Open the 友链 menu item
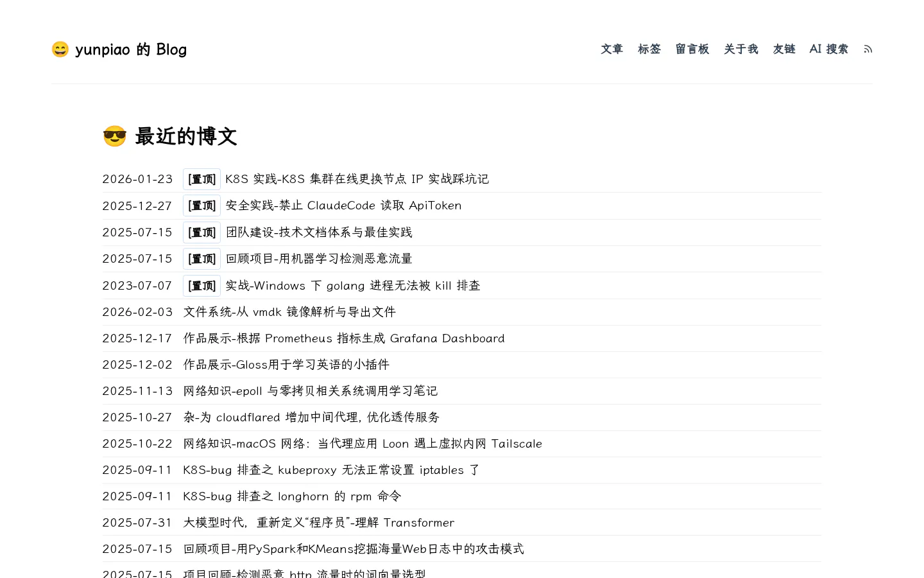The image size is (924, 578). click(x=784, y=49)
